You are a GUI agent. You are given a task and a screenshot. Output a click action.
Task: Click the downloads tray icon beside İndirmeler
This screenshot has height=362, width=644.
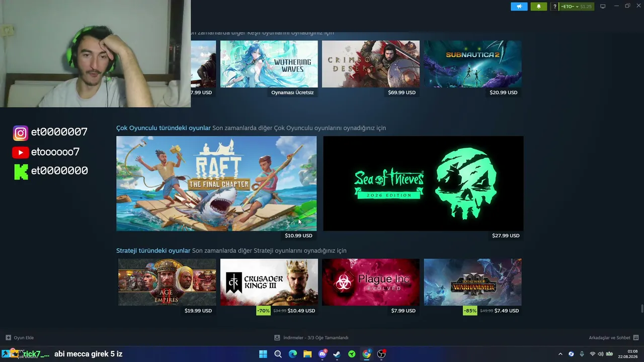click(x=277, y=338)
